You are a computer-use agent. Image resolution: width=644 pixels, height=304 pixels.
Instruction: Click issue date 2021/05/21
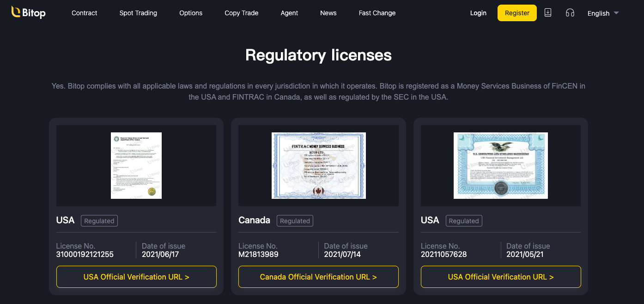click(x=525, y=254)
